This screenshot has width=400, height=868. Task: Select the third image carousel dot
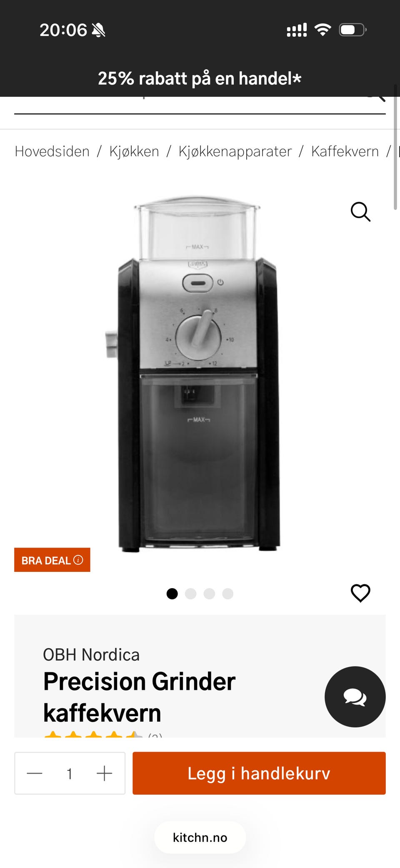tap(209, 594)
